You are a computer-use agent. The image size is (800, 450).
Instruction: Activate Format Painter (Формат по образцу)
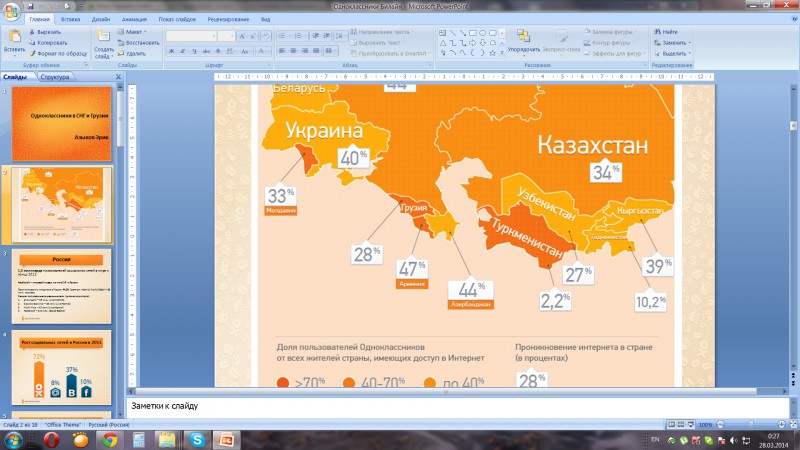click(58, 53)
